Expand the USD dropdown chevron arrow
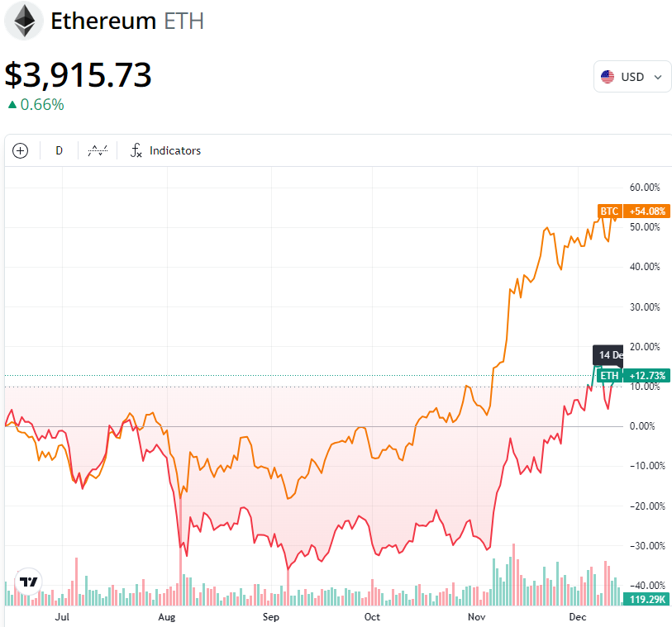 point(658,77)
